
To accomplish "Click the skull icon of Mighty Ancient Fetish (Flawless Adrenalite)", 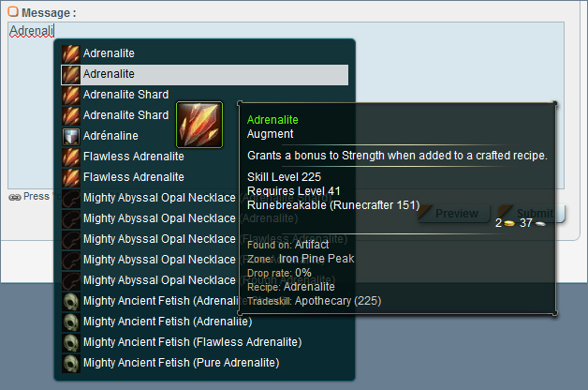I will click(71, 343).
